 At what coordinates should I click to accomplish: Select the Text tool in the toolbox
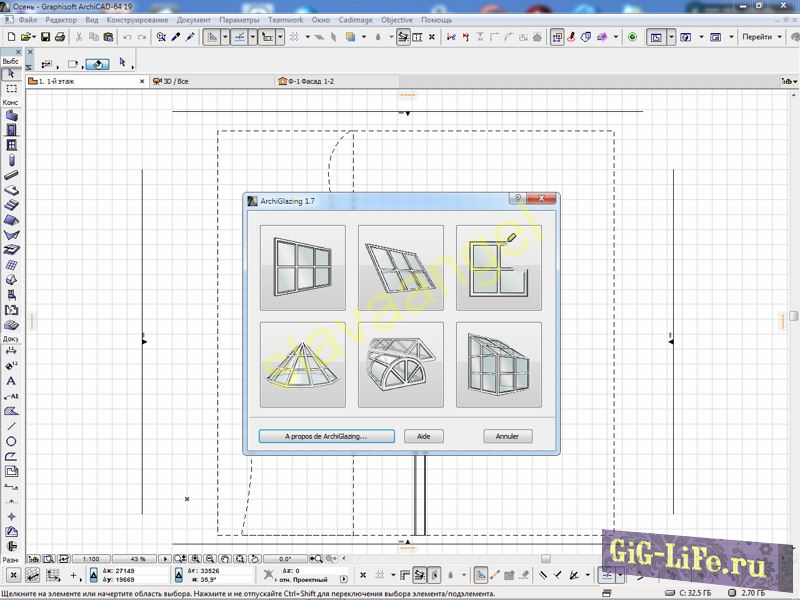click(11, 381)
